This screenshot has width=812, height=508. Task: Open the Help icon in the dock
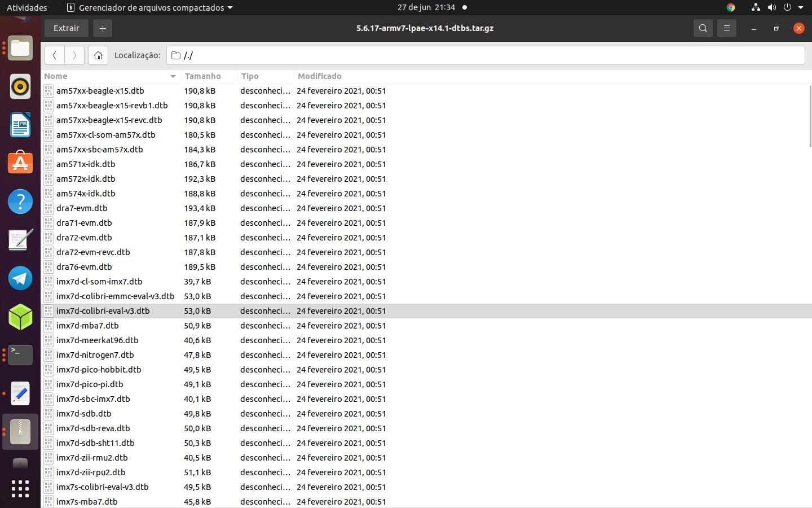(x=20, y=202)
